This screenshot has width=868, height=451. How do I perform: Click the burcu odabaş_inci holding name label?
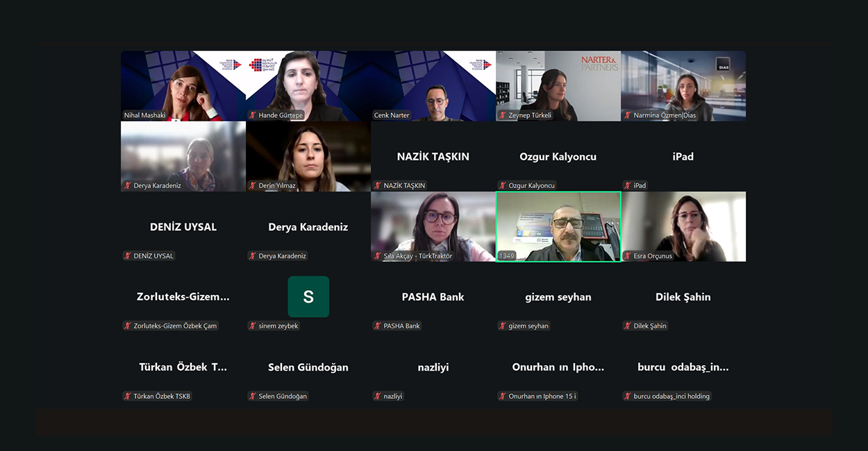point(671,396)
